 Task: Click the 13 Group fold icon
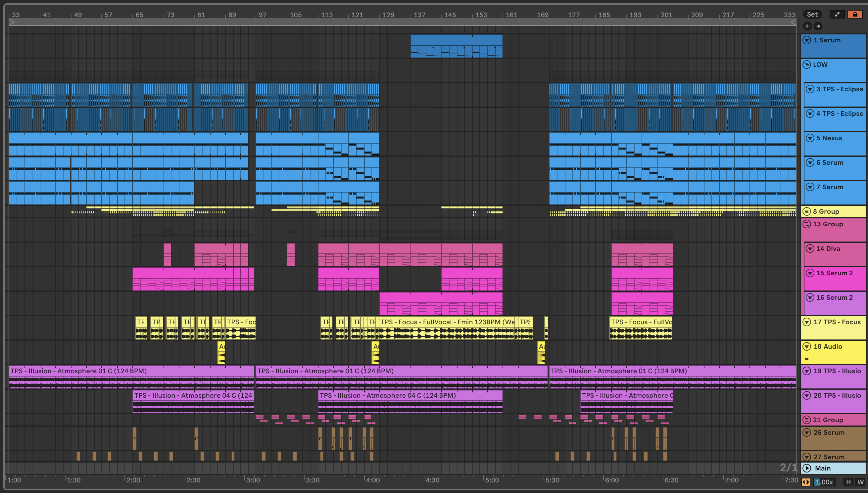807,224
